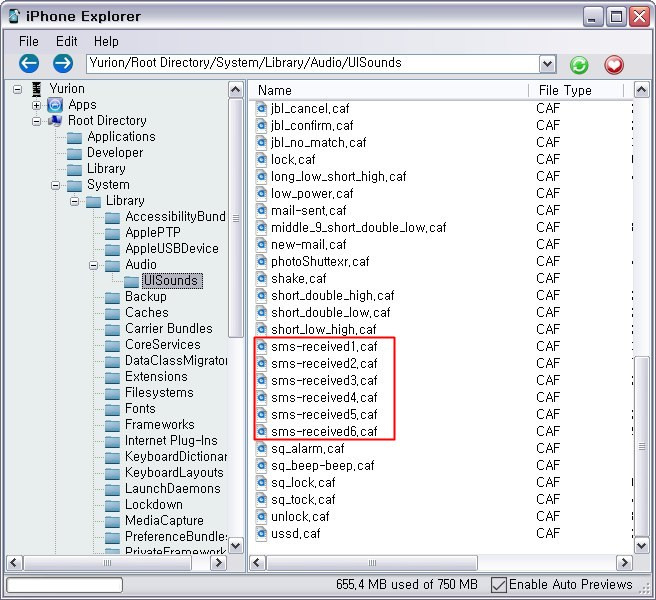This screenshot has height=600, width=656.
Task: Collapse the Root Directory node
Action: [36, 121]
